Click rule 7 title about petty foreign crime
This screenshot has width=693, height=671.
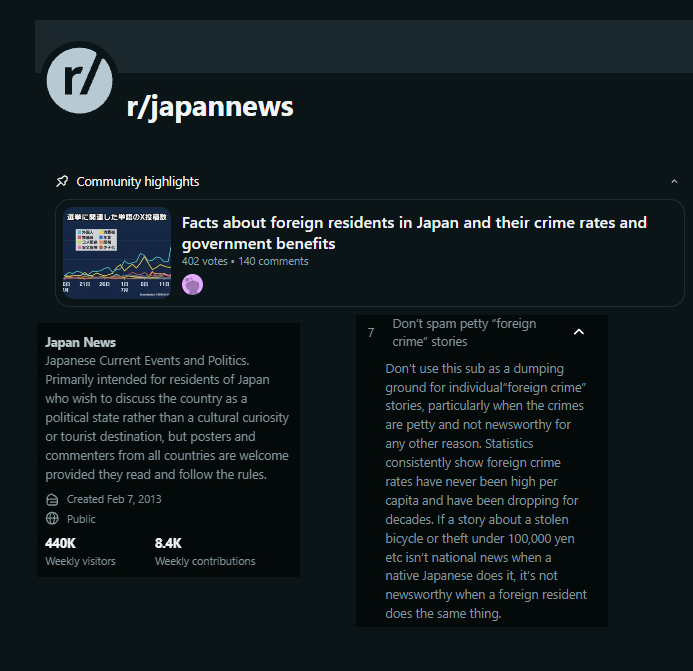(464, 332)
